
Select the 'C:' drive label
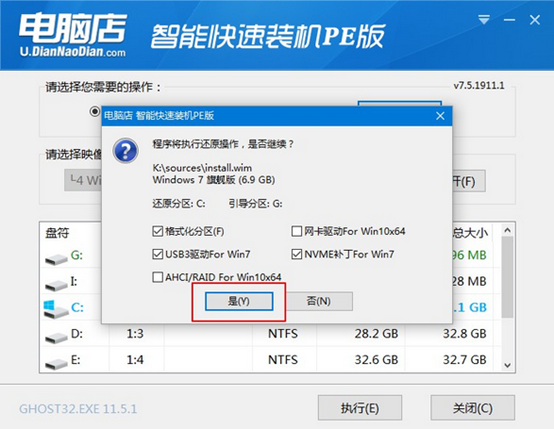click(77, 307)
